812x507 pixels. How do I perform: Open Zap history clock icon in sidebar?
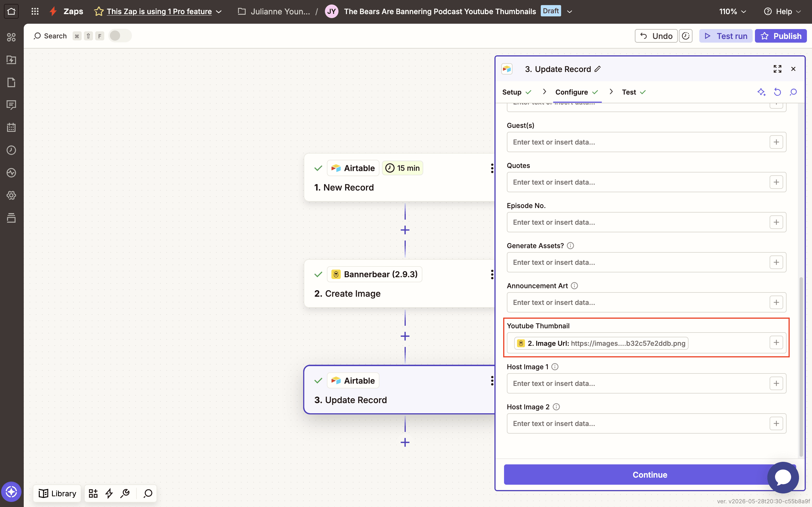click(x=11, y=150)
